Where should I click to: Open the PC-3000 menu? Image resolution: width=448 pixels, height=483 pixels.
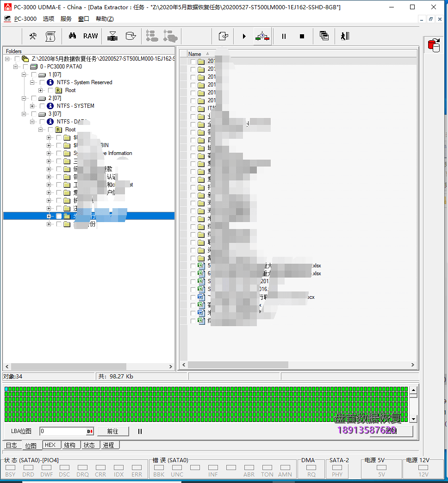25,19
